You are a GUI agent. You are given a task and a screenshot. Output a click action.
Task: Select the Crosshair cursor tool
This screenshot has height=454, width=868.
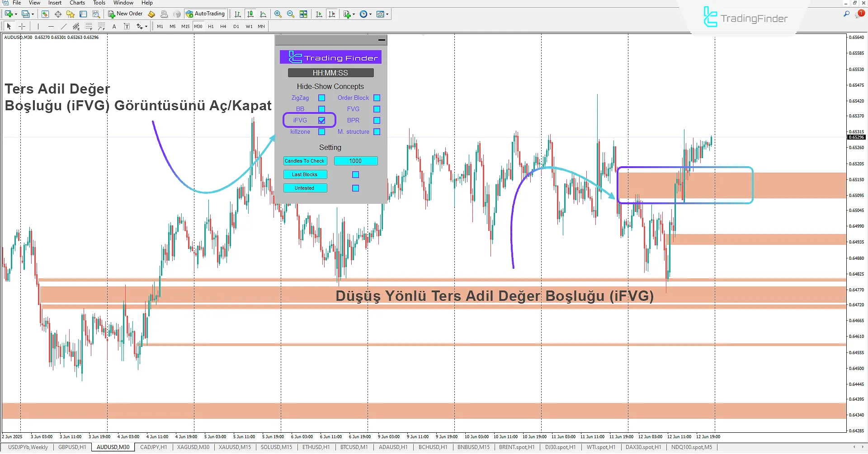(x=22, y=27)
